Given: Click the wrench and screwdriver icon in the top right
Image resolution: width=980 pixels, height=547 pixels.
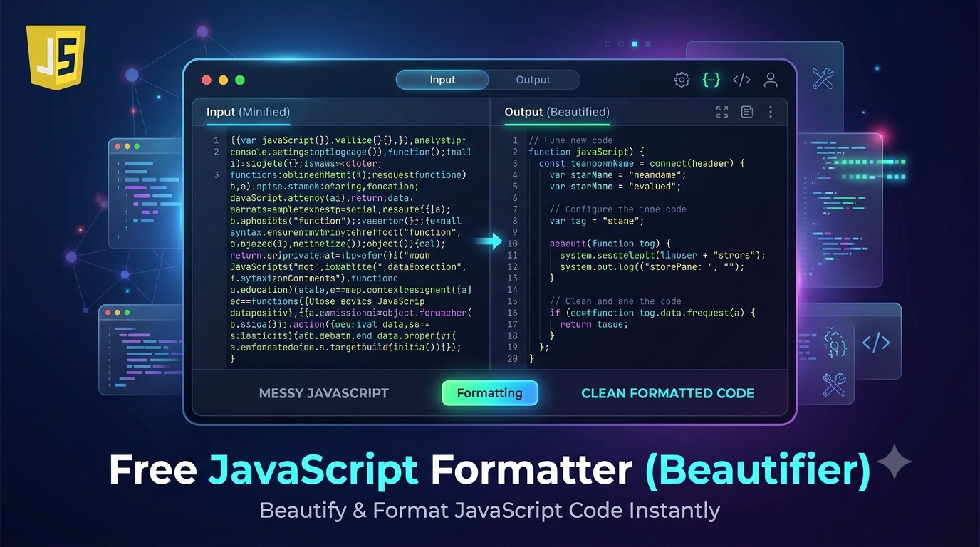Looking at the screenshot, I should (823, 78).
